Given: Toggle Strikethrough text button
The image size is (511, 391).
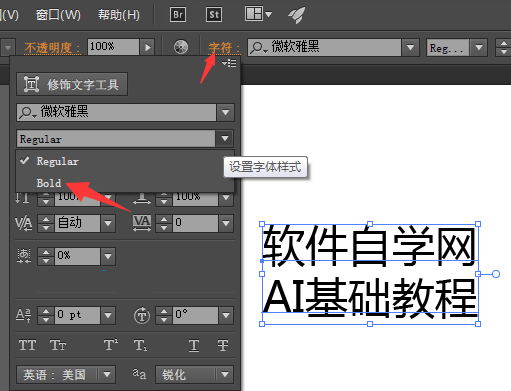Looking at the screenshot, I should (223, 345).
